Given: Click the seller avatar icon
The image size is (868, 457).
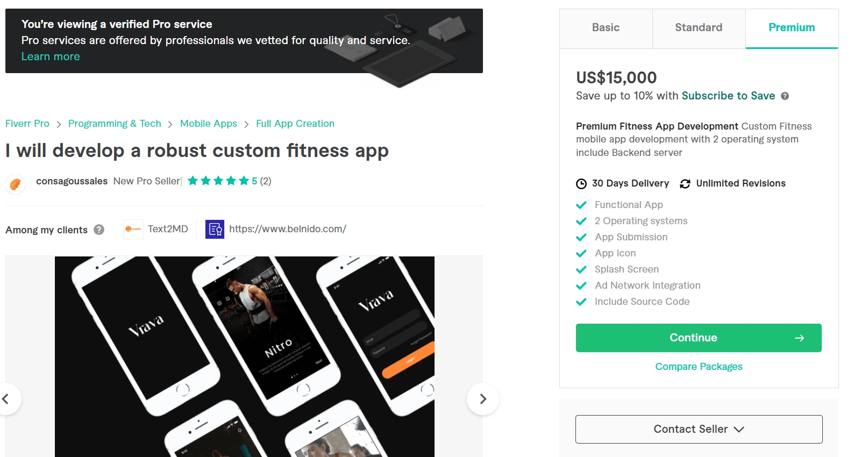Looking at the screenshot, I should [15, 184].
